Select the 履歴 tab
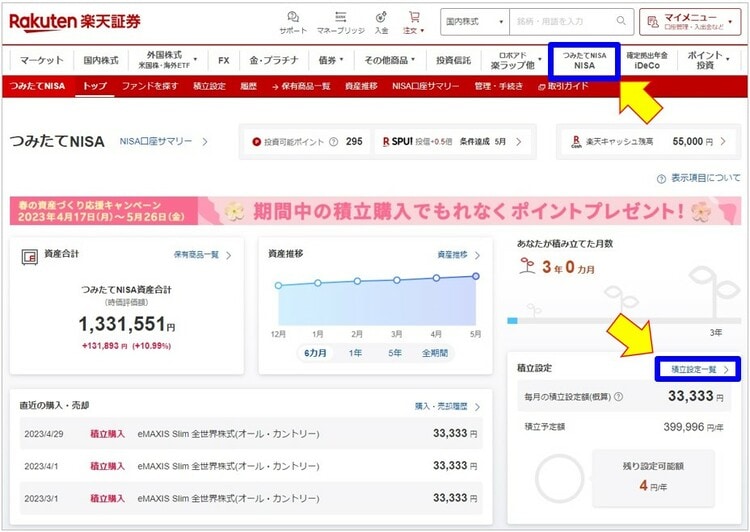The image size is (750, 532). (x=248, y=86)
